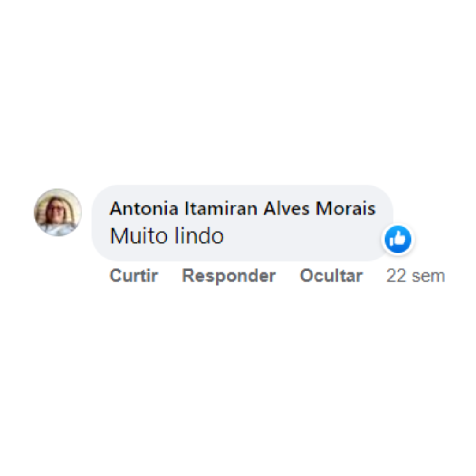Start a reply to Antonia's comment

click(229, 275)
